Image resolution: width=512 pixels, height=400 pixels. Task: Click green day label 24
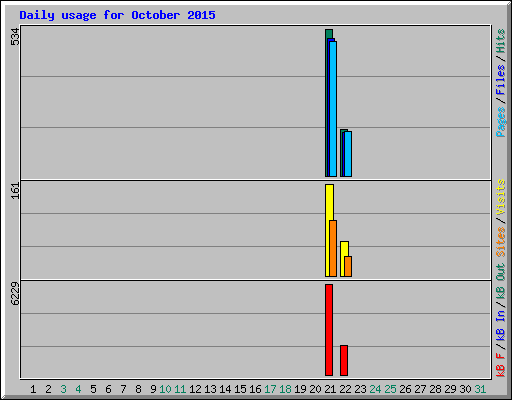[375, 389]
